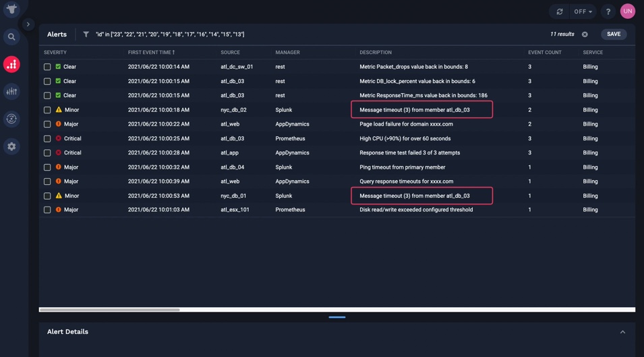Screen dimensions: 644x357
Task: Expand the Alert Details panel chevron
Action: pos(622,332)
